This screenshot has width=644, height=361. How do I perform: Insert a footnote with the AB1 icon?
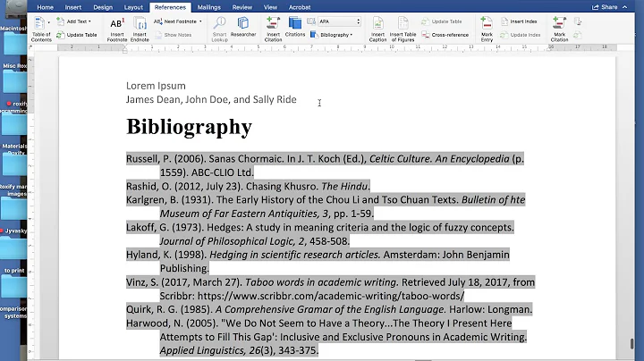point(117,24)
